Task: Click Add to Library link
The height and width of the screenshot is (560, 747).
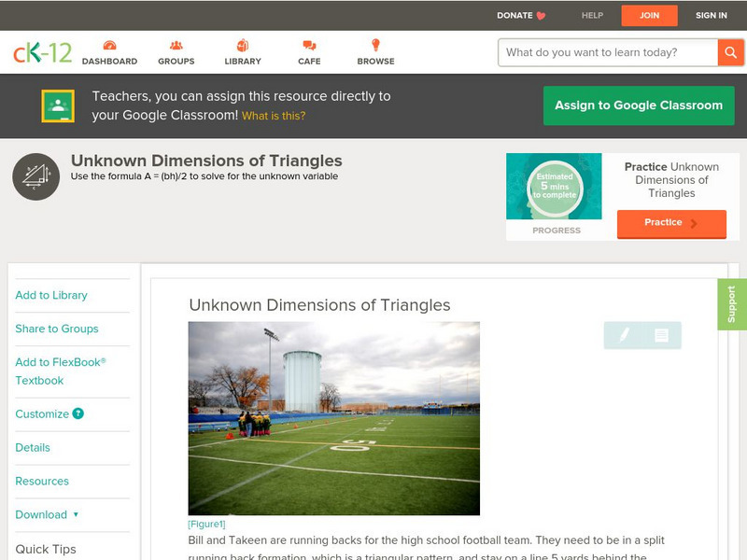Action: pyautogui.click(x=51, y=295)
